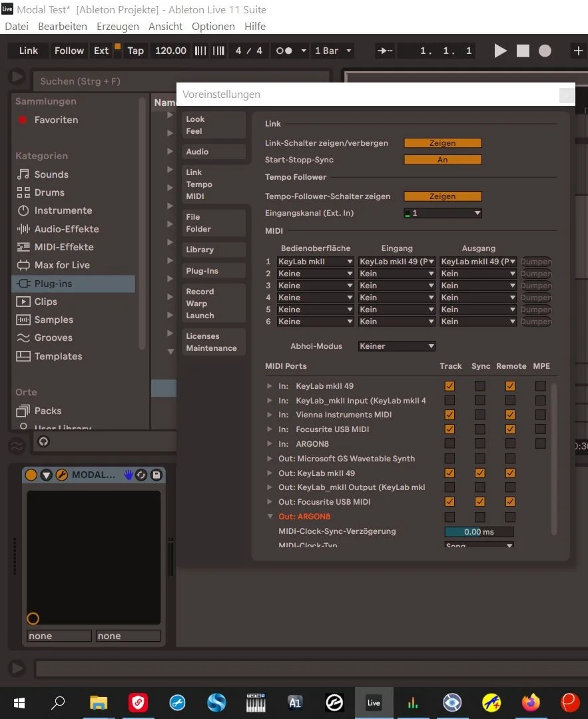Enable Sync for Out: ARGON8
588x719 pixels.
pos(479,517)
